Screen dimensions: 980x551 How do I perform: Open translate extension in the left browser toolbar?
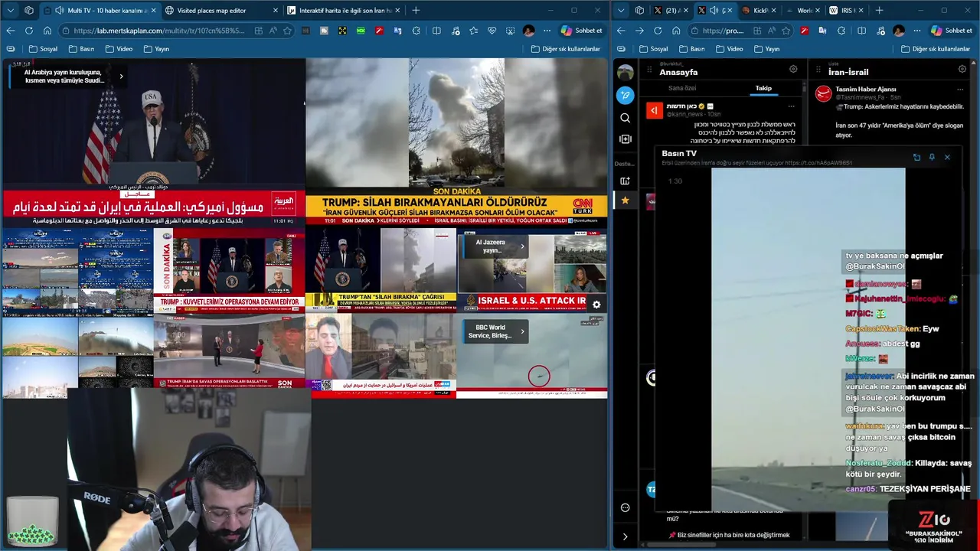(397, 31)
